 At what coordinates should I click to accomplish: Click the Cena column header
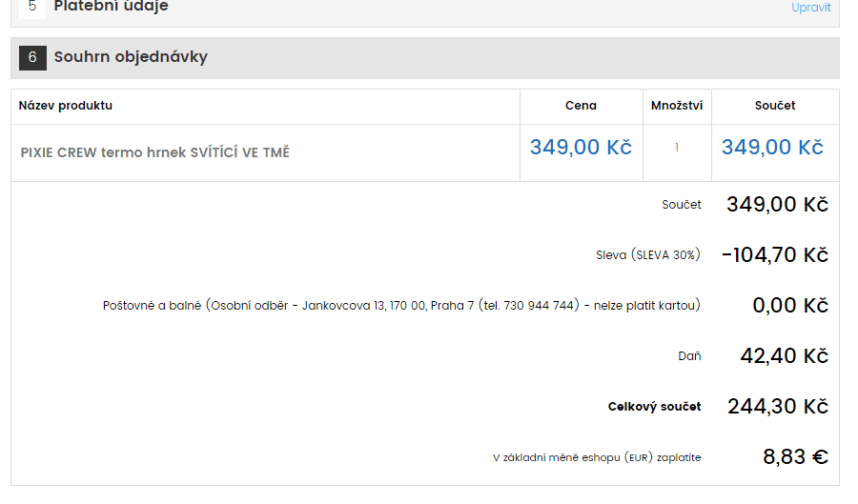[x=581, y=106]
